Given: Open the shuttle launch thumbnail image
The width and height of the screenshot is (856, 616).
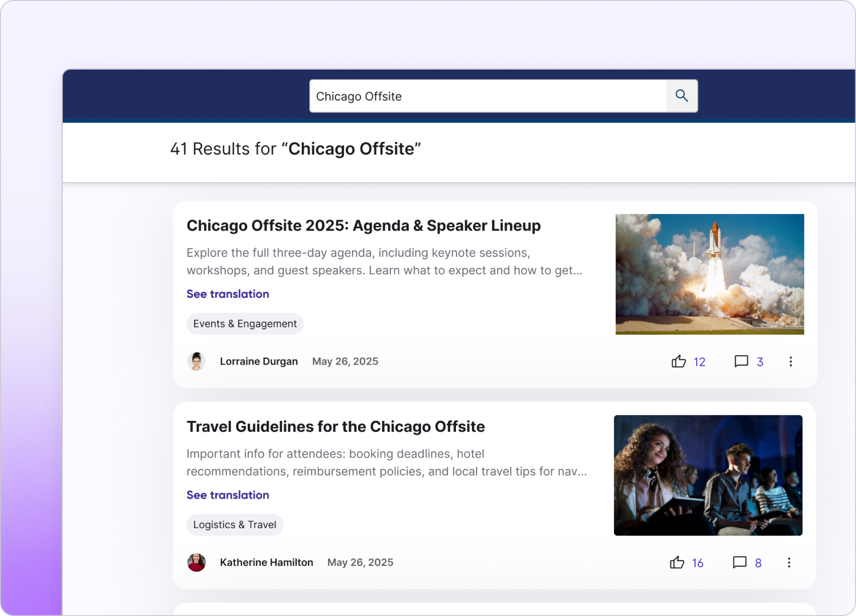Looking at the screenshot, I should pos(710,274).
